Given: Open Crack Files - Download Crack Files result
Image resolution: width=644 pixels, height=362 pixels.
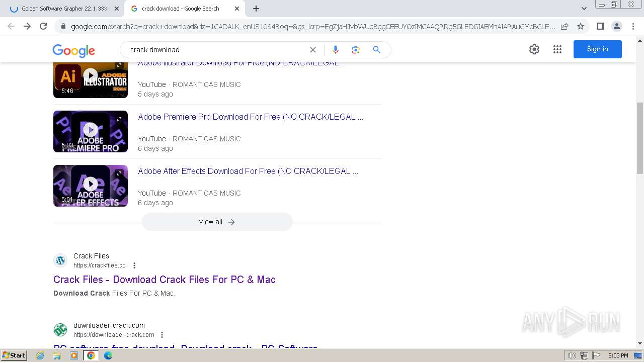Looking at the screenshot, I should tap(165, 280).
